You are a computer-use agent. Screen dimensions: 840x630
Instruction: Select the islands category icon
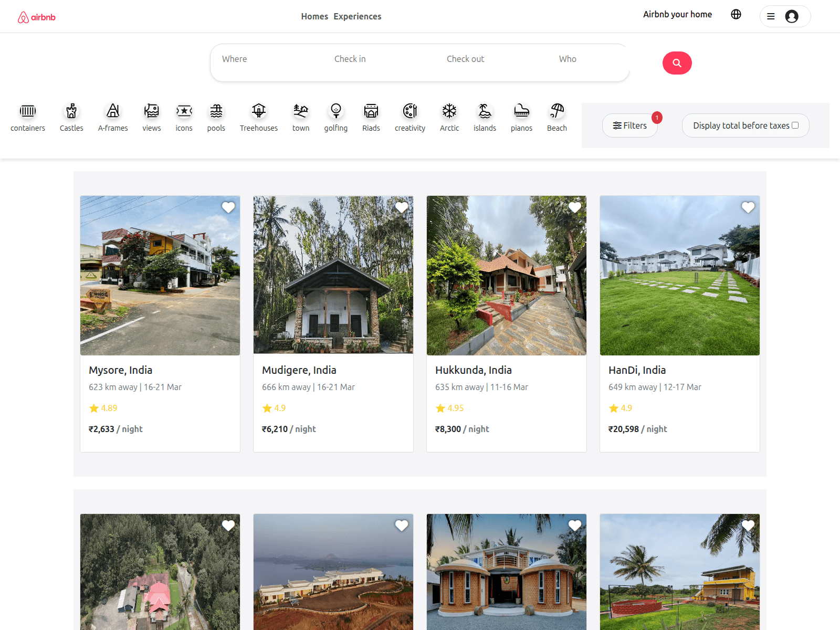click(x=485, y=111)
